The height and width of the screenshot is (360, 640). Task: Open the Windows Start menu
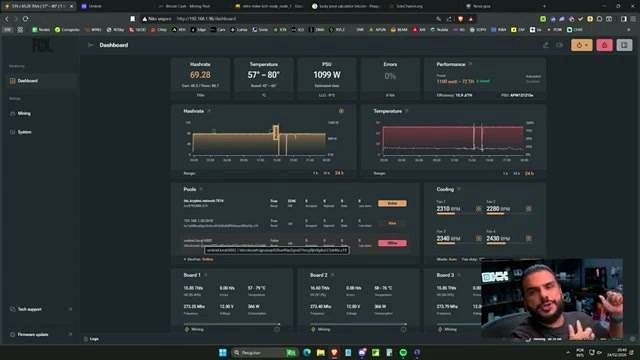click(222, 352)
